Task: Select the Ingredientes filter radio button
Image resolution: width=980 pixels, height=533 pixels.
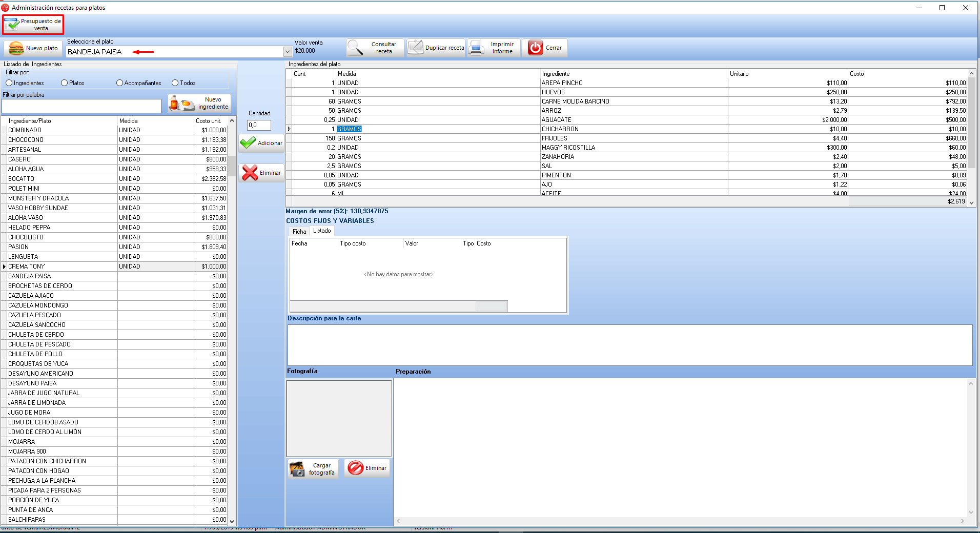Action: point(9,83)
